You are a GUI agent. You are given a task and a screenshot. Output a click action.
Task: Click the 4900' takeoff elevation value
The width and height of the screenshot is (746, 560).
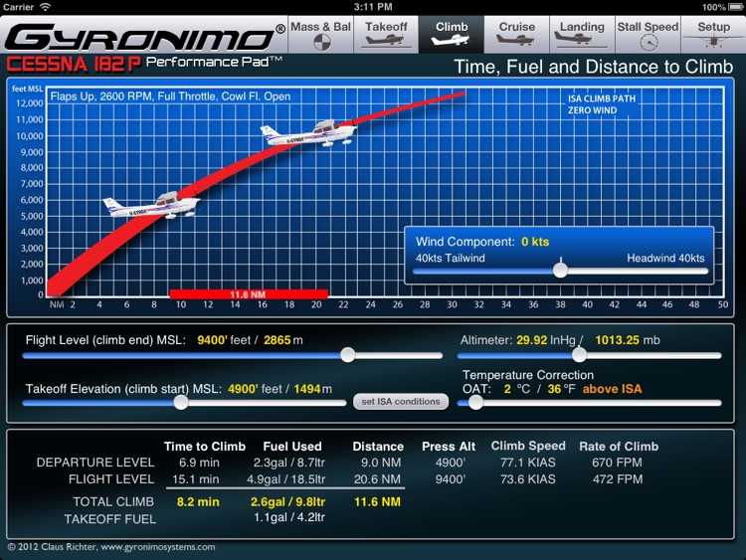(x=243, y=389)
